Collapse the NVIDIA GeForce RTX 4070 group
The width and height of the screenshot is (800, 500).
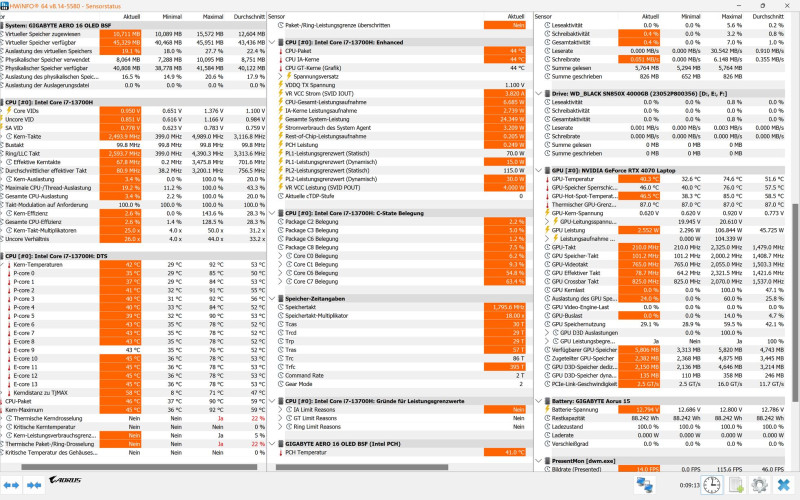(538, 170)
